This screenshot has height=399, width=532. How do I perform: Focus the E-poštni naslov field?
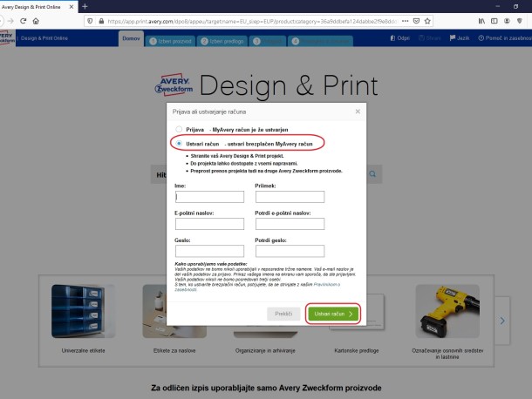click(209, 224)
